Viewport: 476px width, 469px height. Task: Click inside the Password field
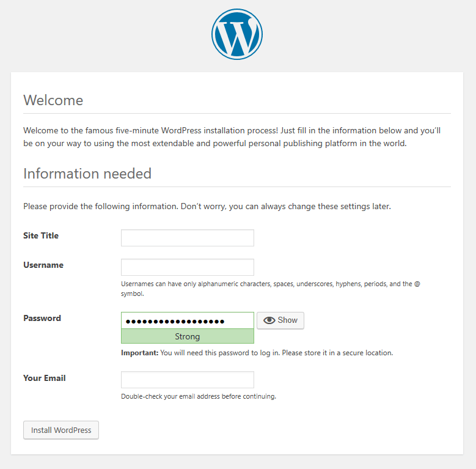click(x=188, y=320)
